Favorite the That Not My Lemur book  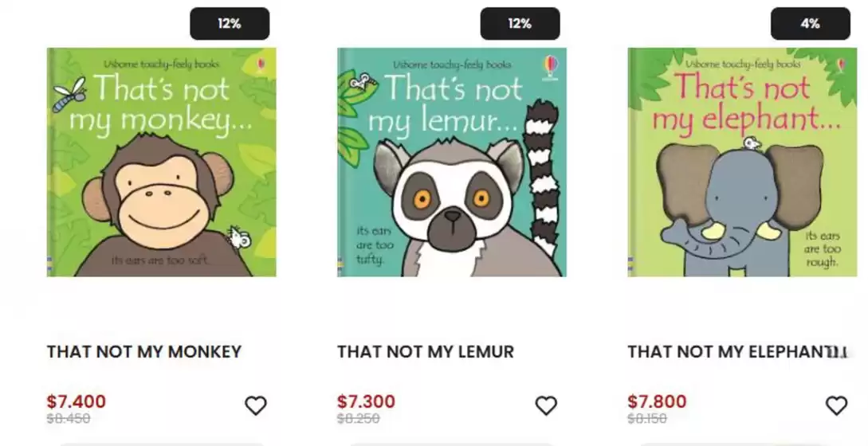[546, 406]
